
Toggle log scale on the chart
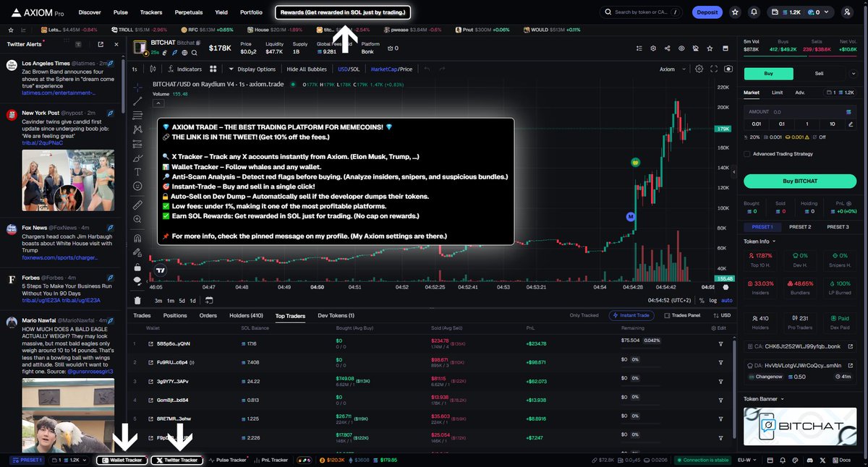713,300
